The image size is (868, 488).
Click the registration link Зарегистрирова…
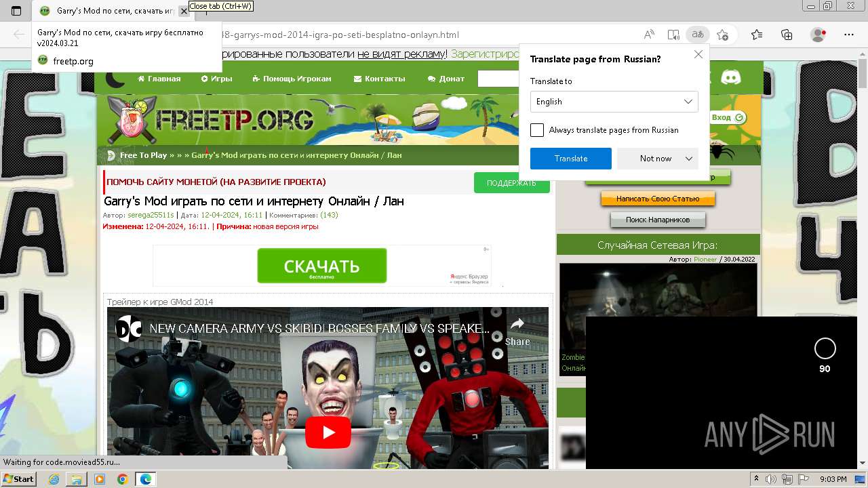click(485, 54)
